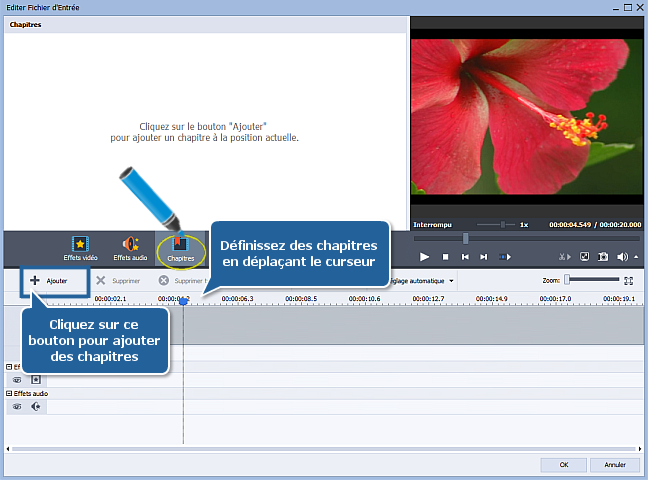Click the 00:00:17.0 timeline ruler mark
The height and width of the screenshot is (480, 650).
pyautogui.click(x=555, y=298)
